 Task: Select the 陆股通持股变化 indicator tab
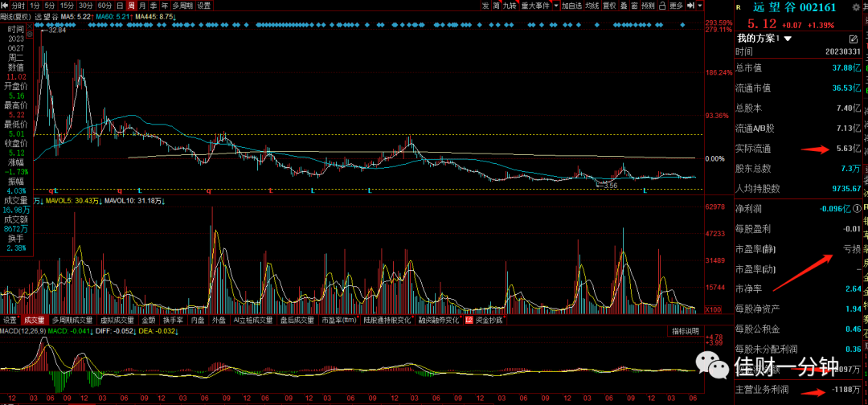click(387, 320)
